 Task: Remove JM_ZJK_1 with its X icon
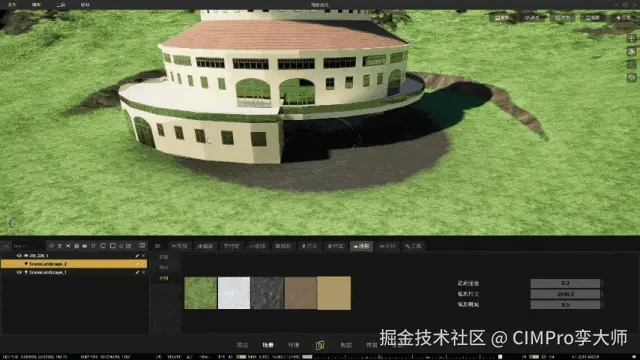(143, 256)
